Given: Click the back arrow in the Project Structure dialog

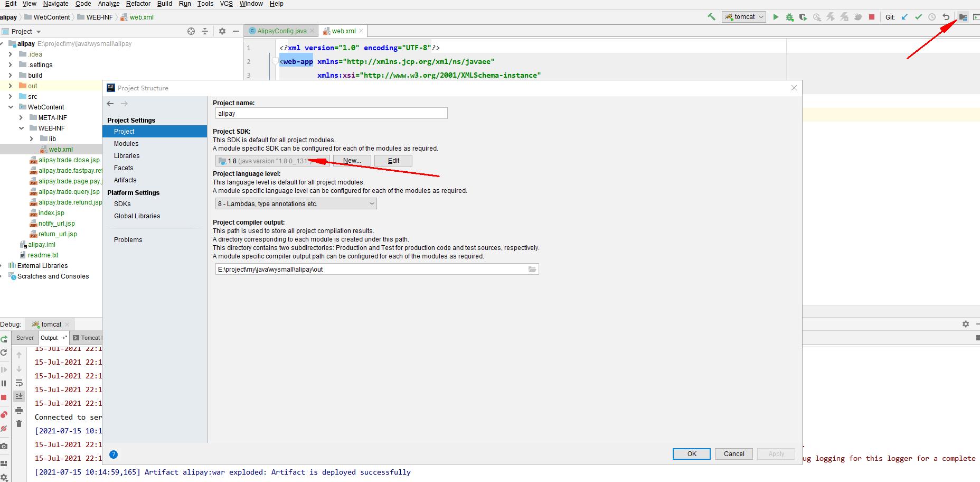Looking at the screenshot, I should [110, 104].
